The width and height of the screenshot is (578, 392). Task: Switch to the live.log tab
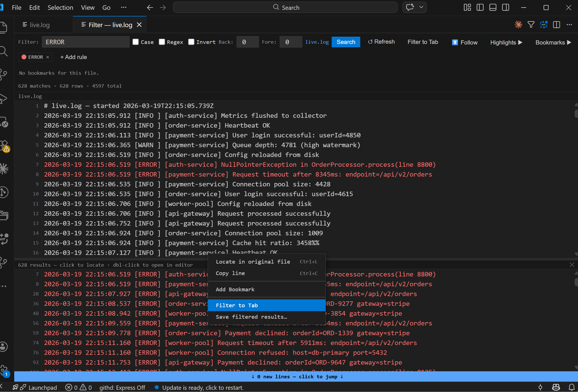(x=40, y=25)
